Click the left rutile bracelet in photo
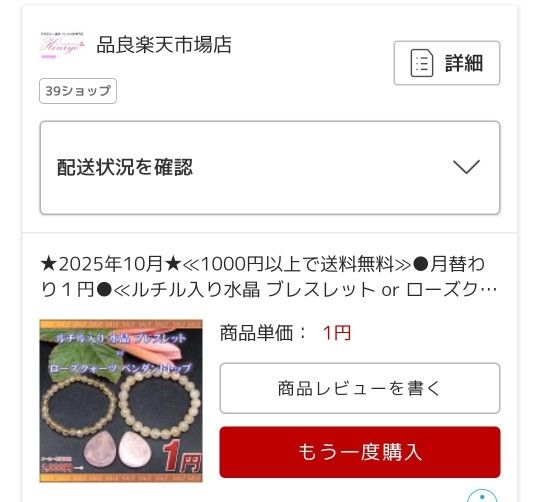 (79, 406)
